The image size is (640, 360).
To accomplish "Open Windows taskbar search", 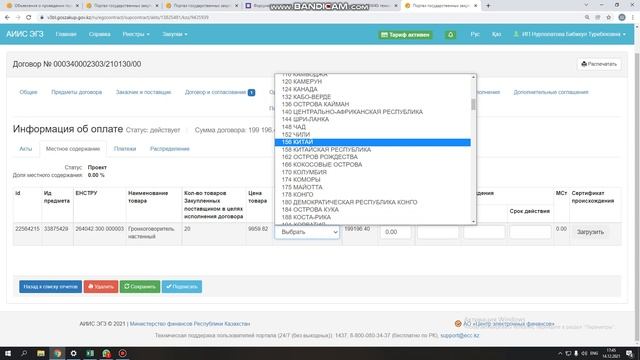I will tap(24, 353).
